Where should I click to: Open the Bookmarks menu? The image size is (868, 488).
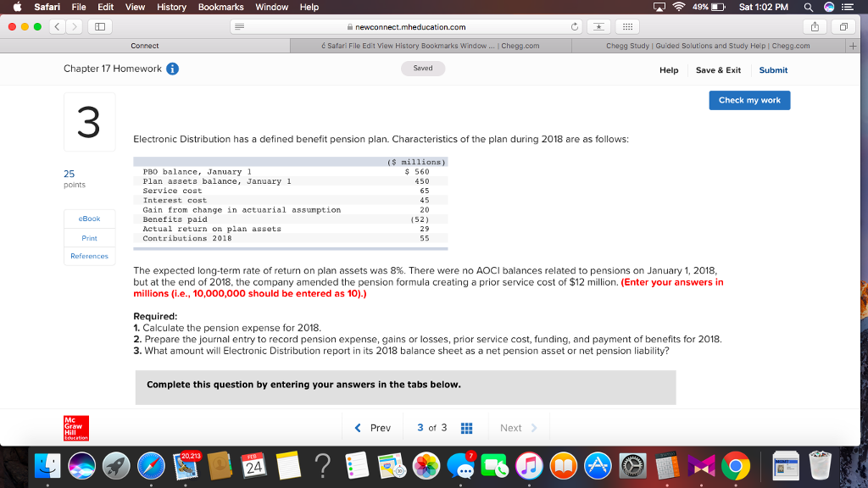point(220,7)
